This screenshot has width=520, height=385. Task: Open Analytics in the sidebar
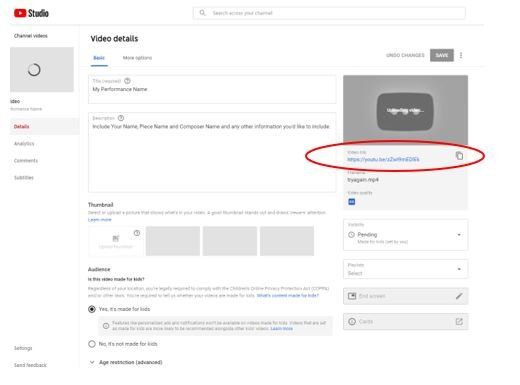pos(24,144)
